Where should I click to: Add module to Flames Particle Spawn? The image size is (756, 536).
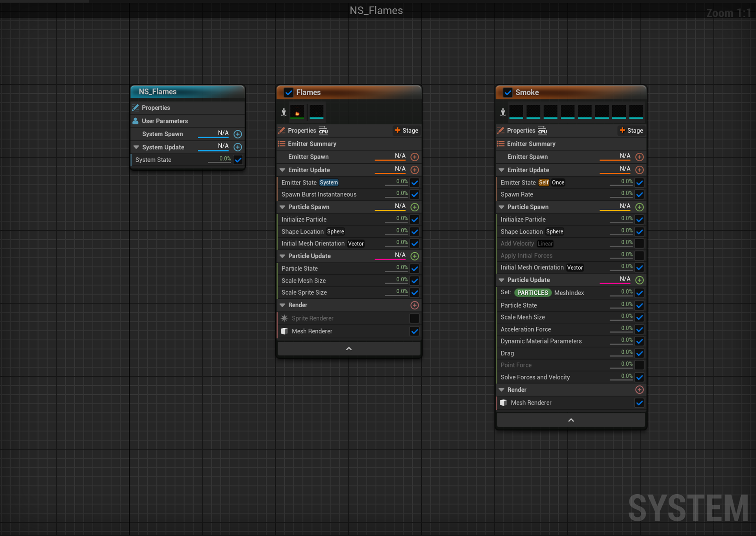pos(415,207)
